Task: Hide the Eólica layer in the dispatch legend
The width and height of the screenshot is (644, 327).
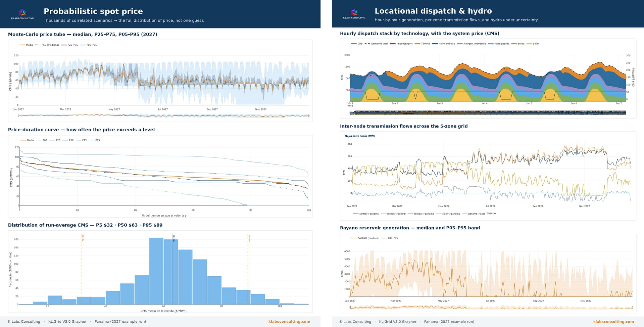Action: (x=518, y=44)
